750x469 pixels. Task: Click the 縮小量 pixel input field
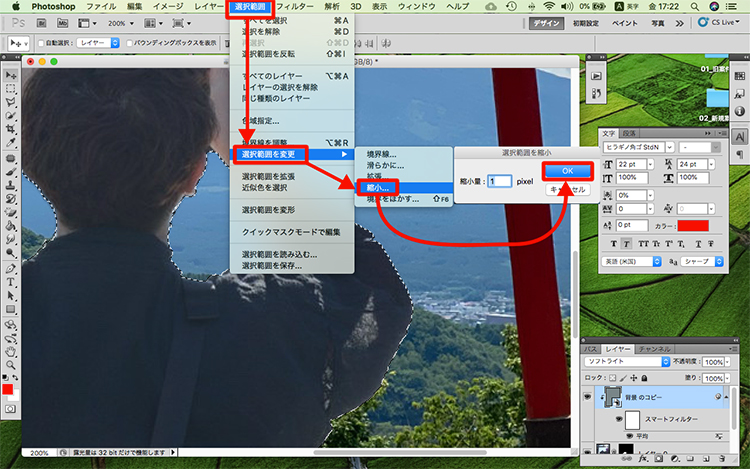click(499, 181)
